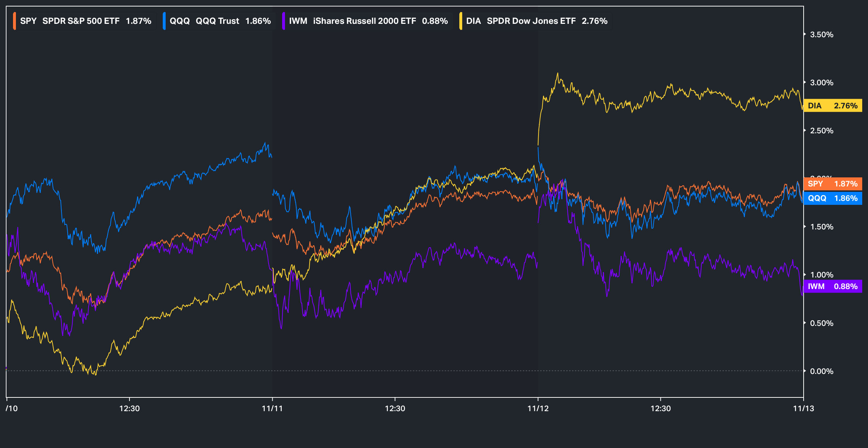Click the yellow DIA color bar in legend
Image resolution: width=868 pixels, height=448 pixels.
461,21
